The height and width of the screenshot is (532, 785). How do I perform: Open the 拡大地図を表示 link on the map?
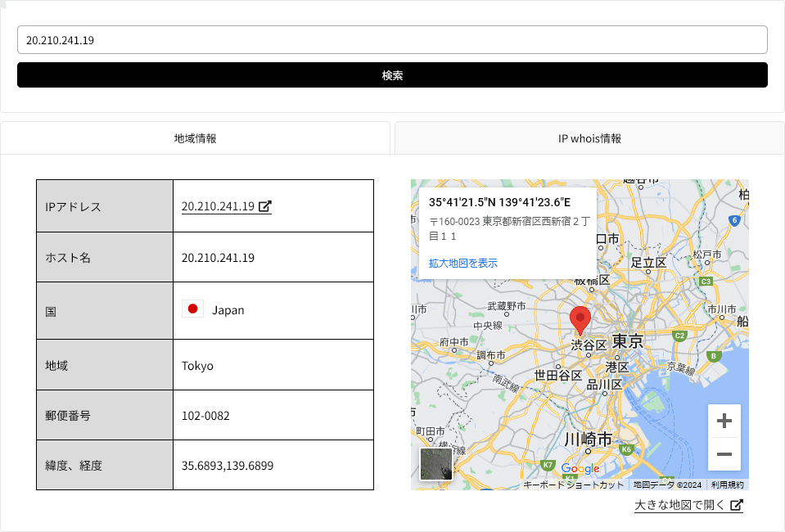[463, 264]
